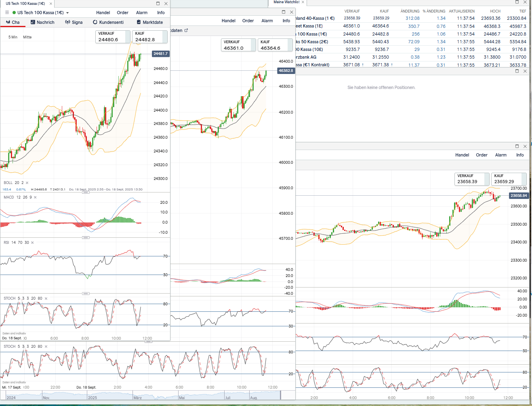Open the Mitte price type selector

click(27, 37)
